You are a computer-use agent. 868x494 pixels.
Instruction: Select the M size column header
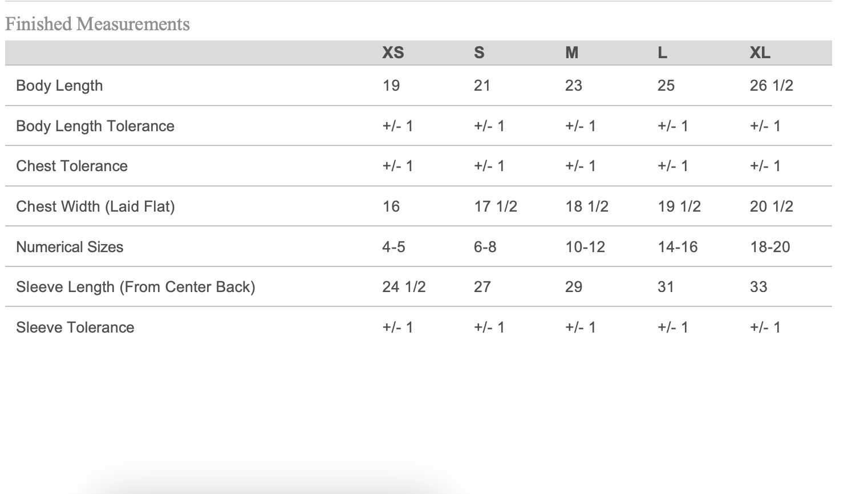point(571,52)
